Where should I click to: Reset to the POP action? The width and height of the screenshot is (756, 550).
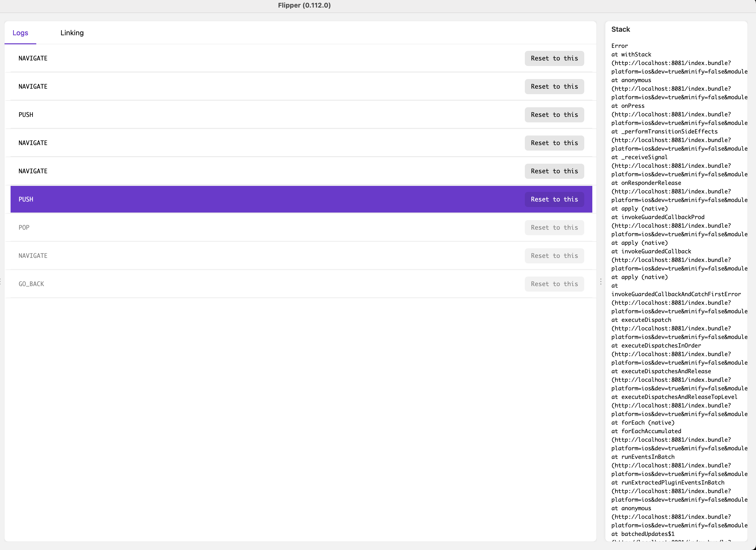coord(554,227)
